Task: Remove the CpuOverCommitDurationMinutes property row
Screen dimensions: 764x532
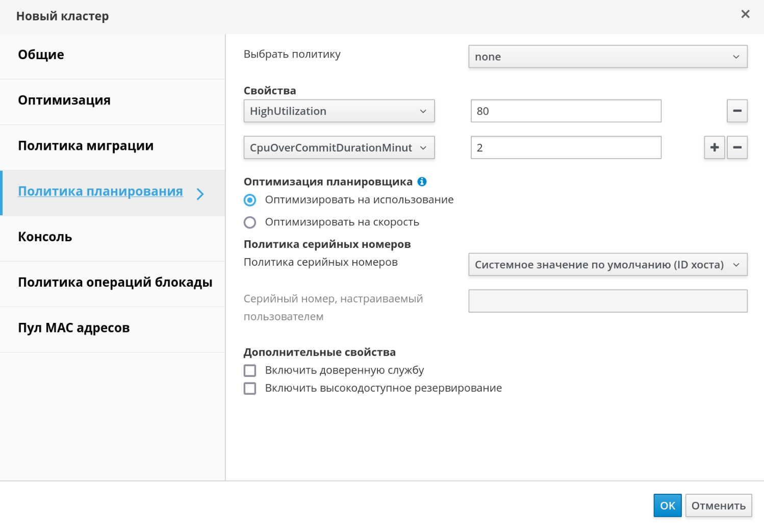Action: (x=737, y=148)
